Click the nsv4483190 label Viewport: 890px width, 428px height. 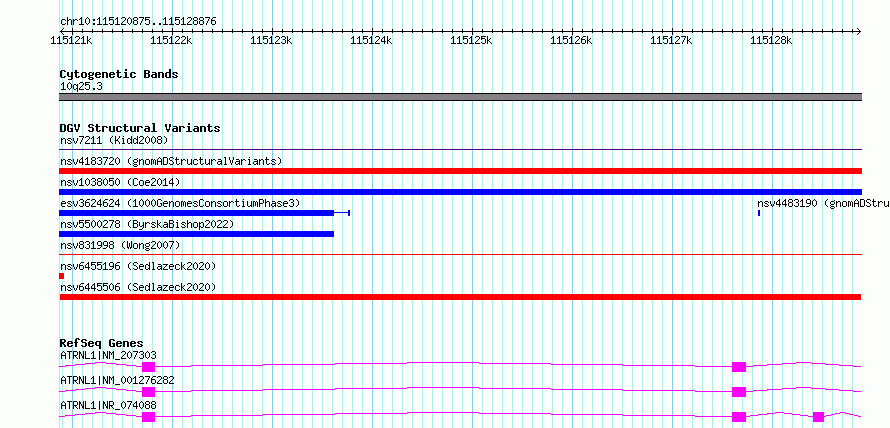pos(823,203)
